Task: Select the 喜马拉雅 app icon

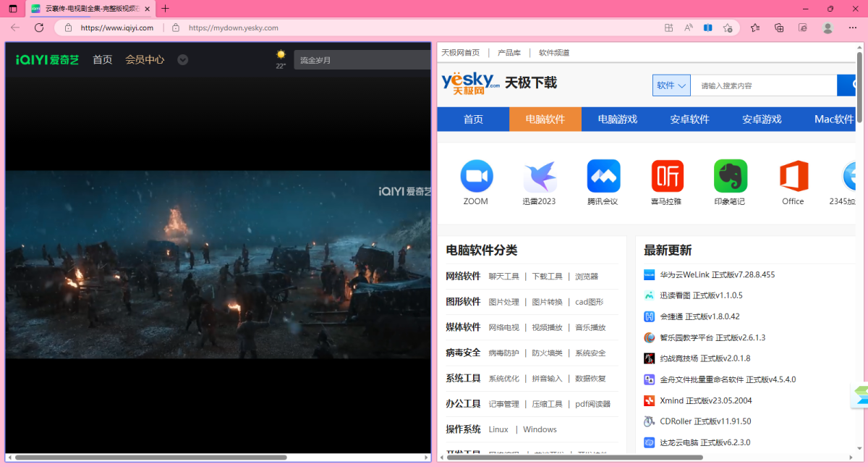Action: (x=667, y=176)
